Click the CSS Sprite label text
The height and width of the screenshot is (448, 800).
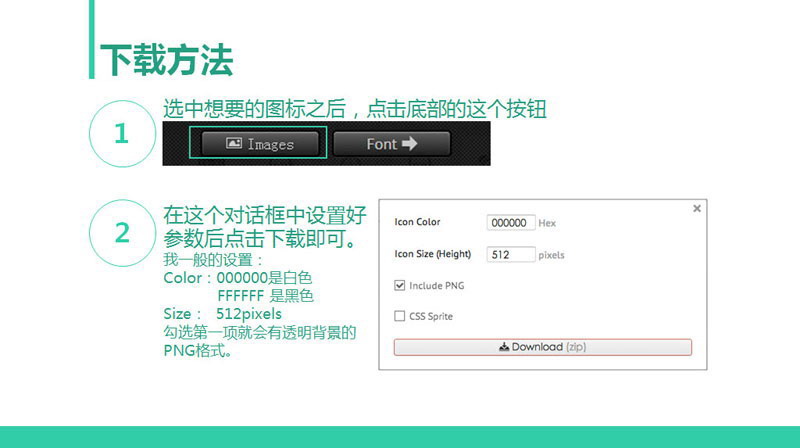(431, 317)
